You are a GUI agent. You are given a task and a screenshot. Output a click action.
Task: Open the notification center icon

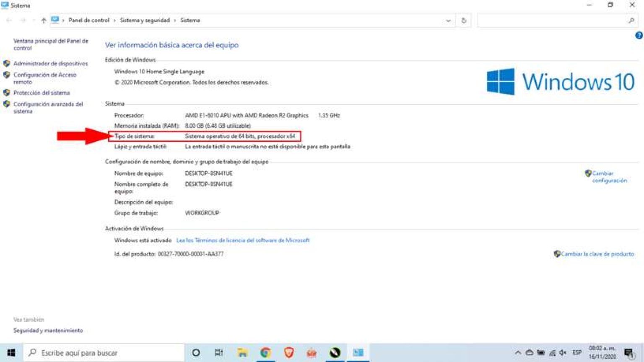628,353
